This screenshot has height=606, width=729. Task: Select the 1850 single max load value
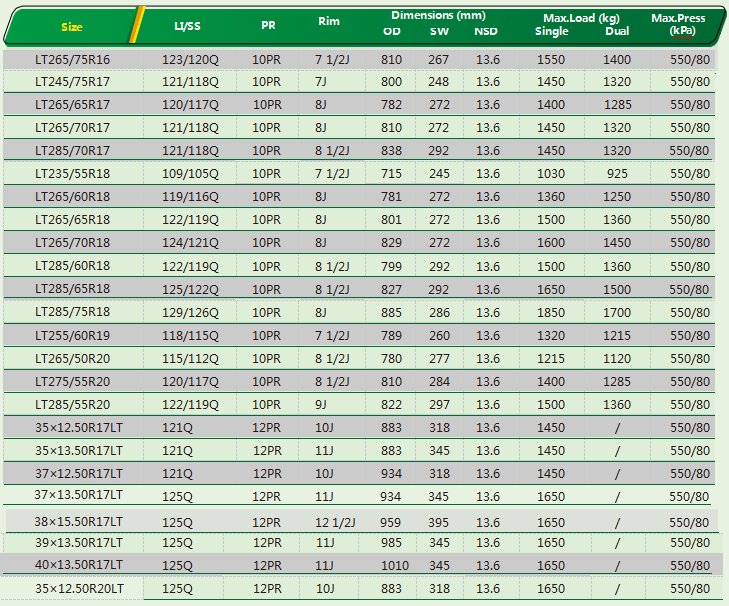click(551, 312)
